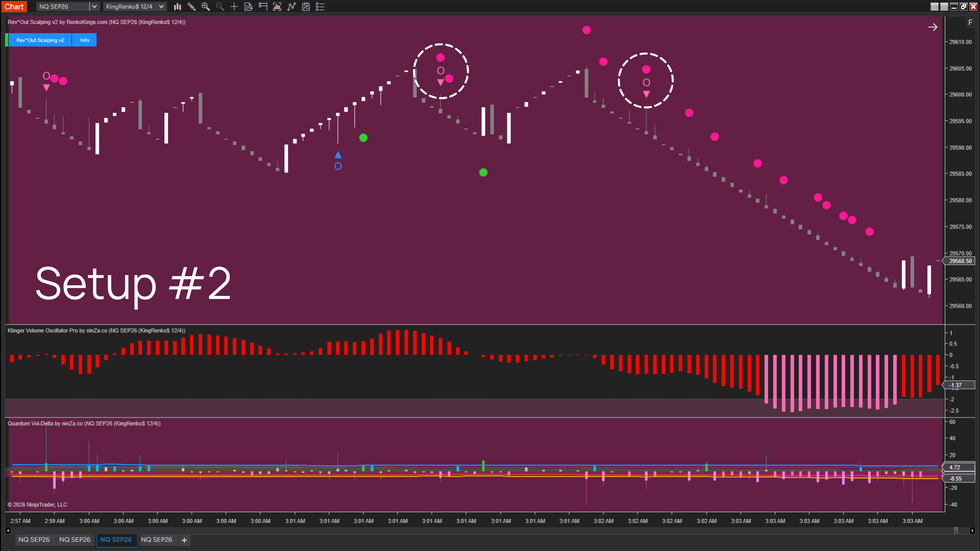Image resolution: width=980 pixels, height=551 pixels.
Task: Click the Zoom Out magnifier icon
Action: (220, 7)
